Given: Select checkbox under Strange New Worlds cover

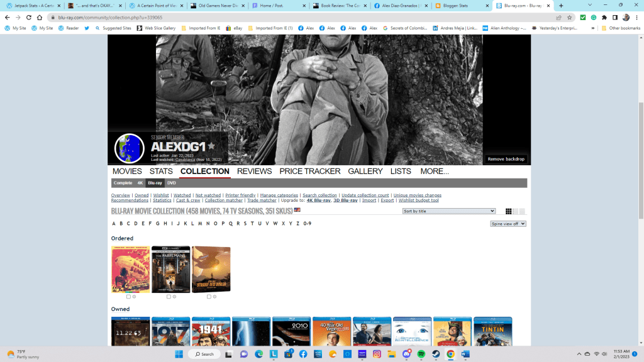Looking at the screenshot, I should point(209,297).
